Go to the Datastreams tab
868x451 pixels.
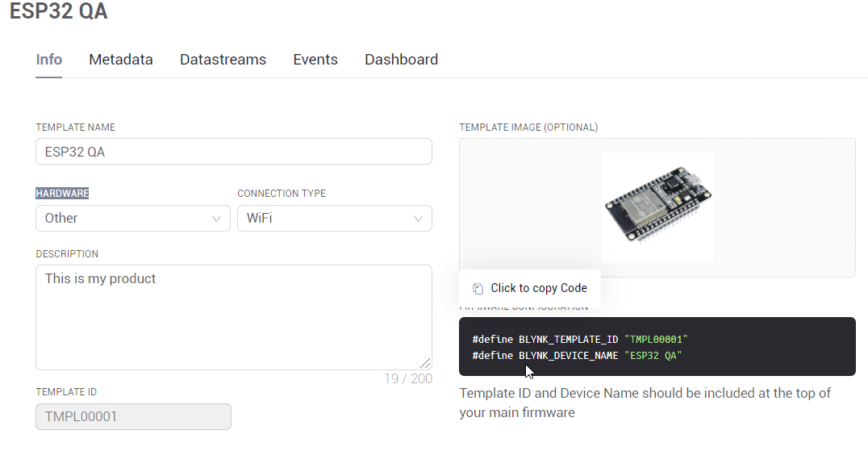(223, 60)
